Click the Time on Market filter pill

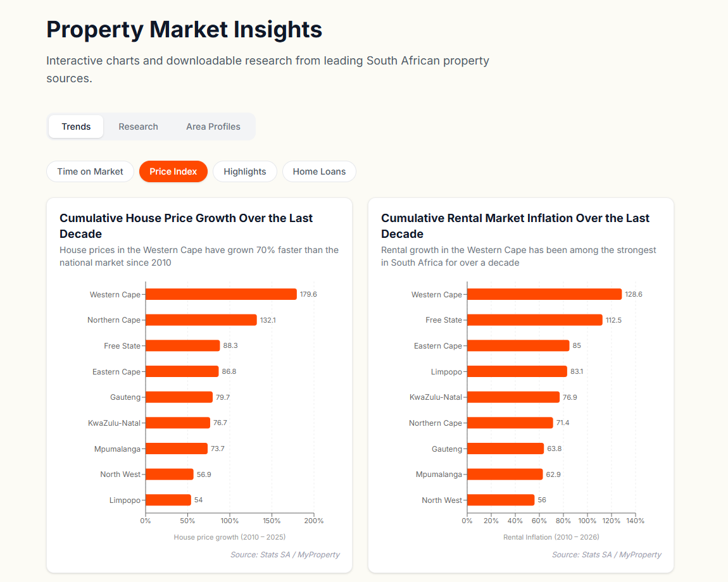(x=90, y=171)
